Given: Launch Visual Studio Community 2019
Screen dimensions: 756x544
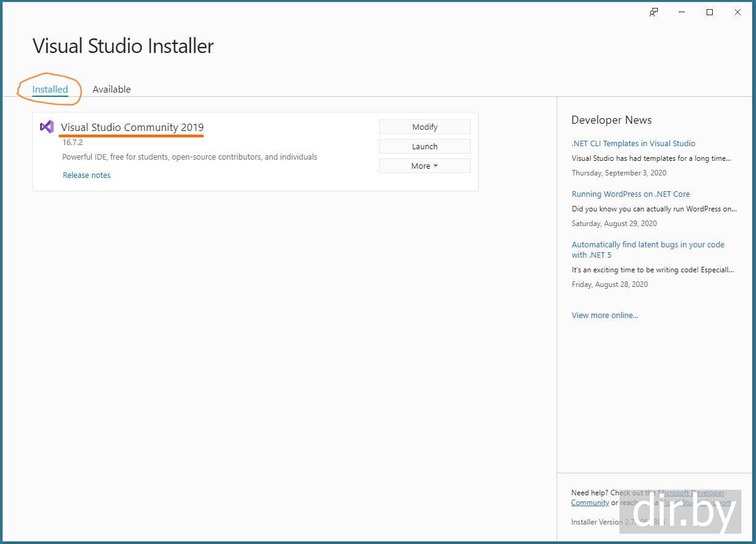Looking at the screenshot, I should (425, 146).
